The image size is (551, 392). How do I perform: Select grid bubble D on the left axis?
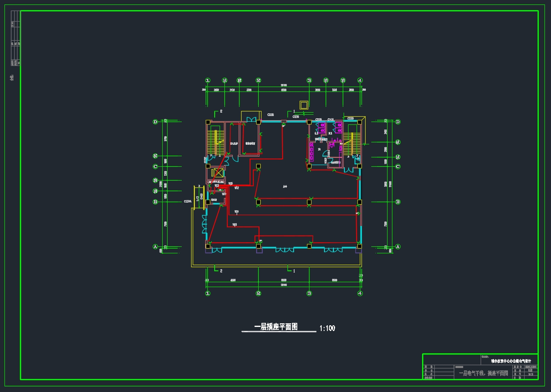[155, 122]
